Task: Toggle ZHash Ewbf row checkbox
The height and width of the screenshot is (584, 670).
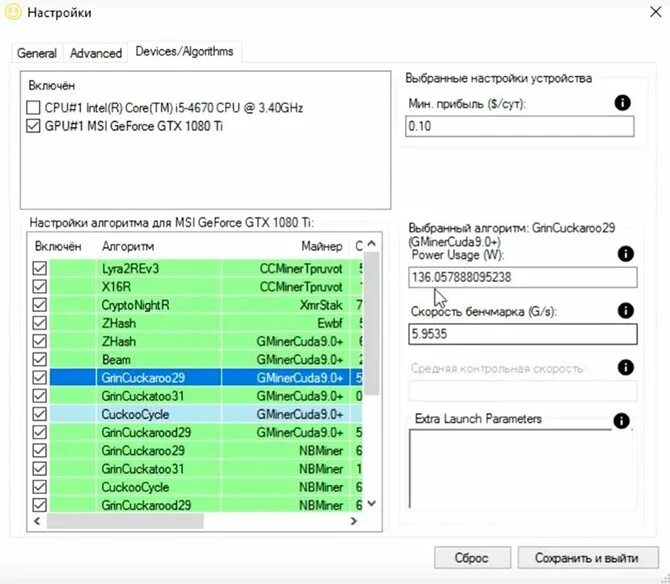Action: click(40, 323)
